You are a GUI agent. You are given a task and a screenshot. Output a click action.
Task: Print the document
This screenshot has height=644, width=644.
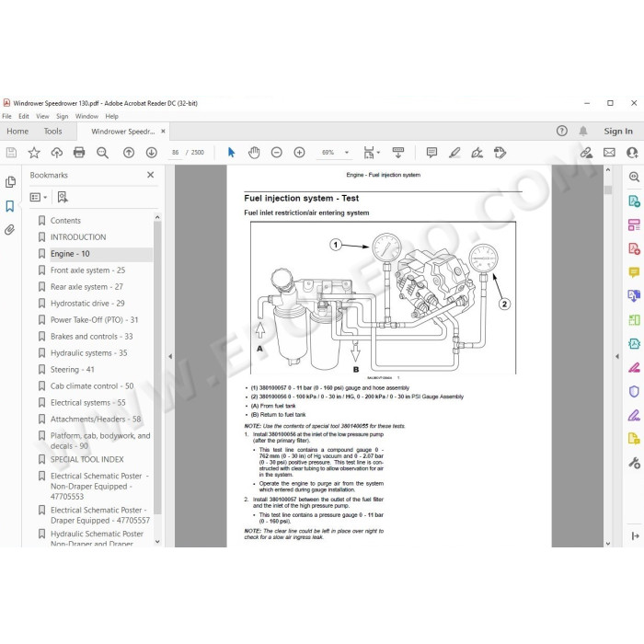[x=79, y=153]
